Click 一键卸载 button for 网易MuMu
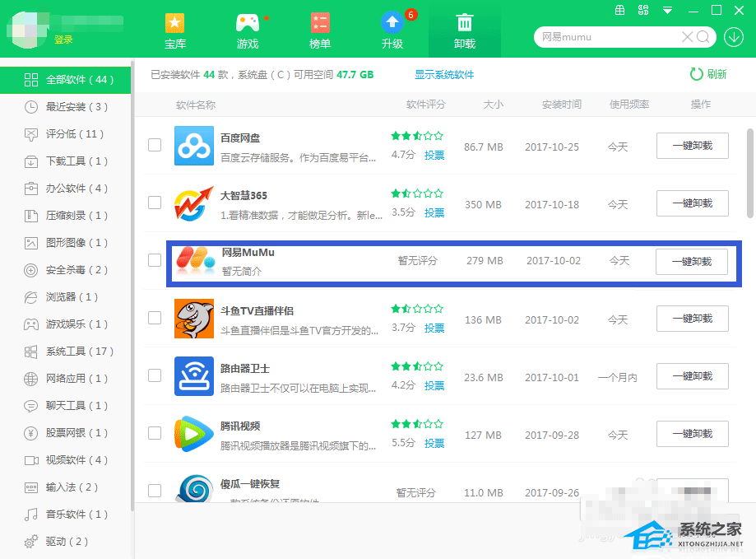 point(692,262)
